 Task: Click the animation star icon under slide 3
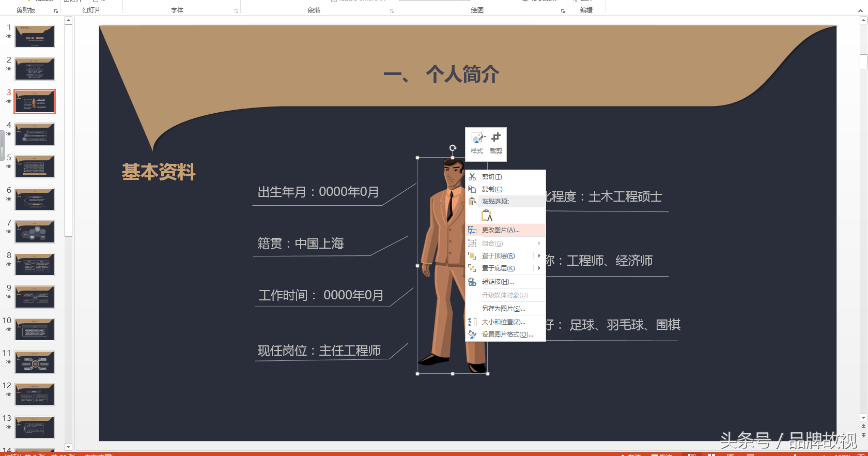(9, 101)
